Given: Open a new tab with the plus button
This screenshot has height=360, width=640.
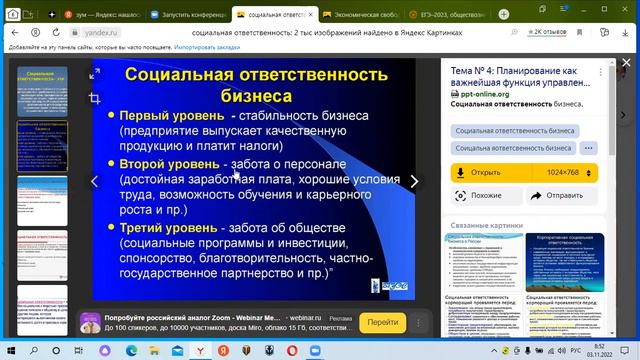Looking at the screenshot, I should point(504,14).
